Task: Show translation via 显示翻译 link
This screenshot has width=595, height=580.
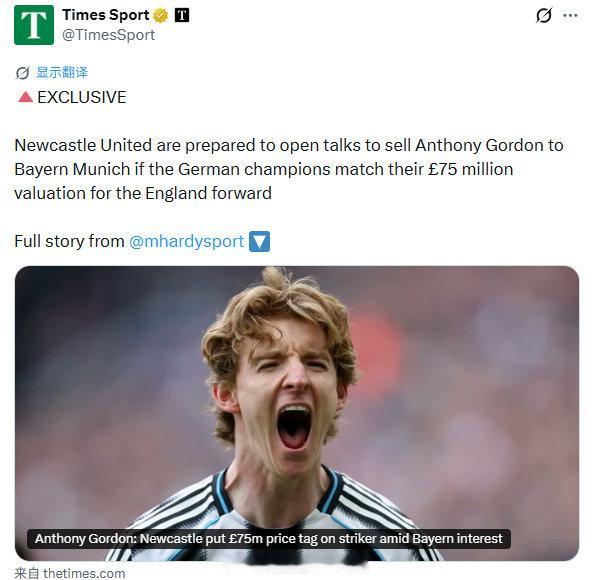Action: [62, 72]
